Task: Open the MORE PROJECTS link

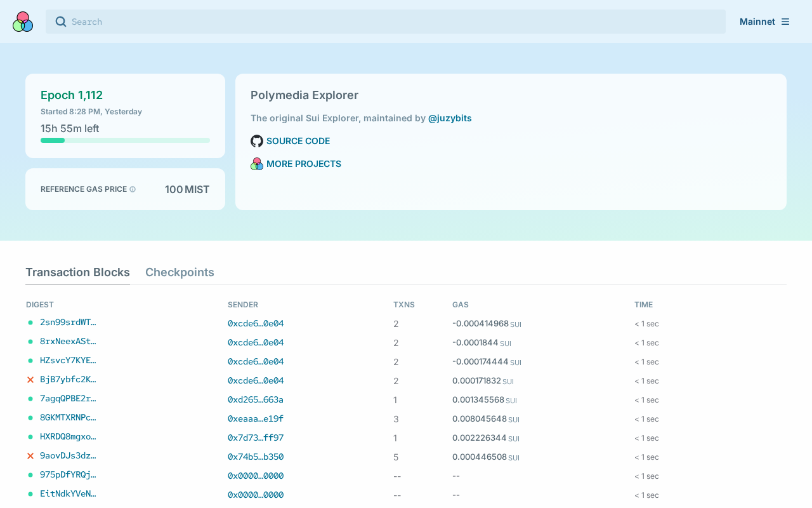Action: [x=303, y=164]
